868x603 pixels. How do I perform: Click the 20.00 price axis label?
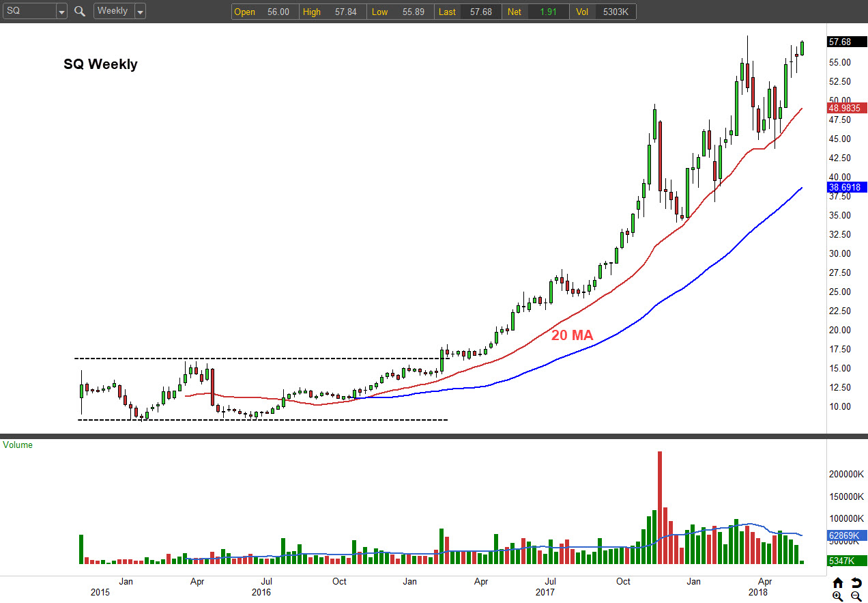click(x=839, y=330)
